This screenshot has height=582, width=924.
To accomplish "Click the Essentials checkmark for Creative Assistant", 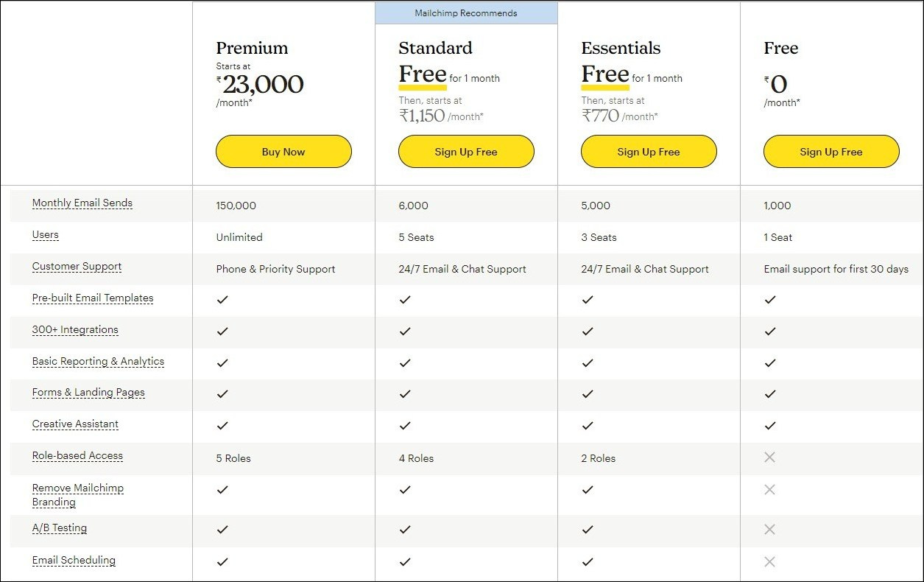I will (x=588, y=426).
